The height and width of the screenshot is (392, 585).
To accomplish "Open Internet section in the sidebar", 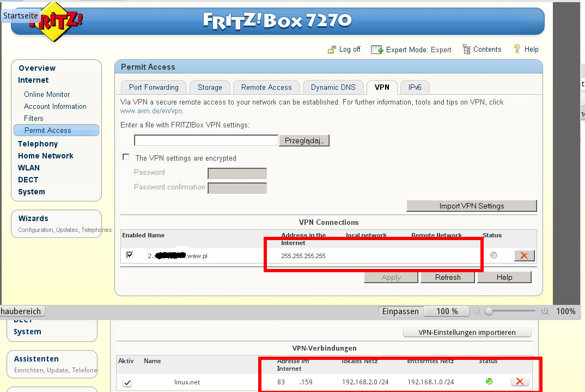I will point(33,80).
